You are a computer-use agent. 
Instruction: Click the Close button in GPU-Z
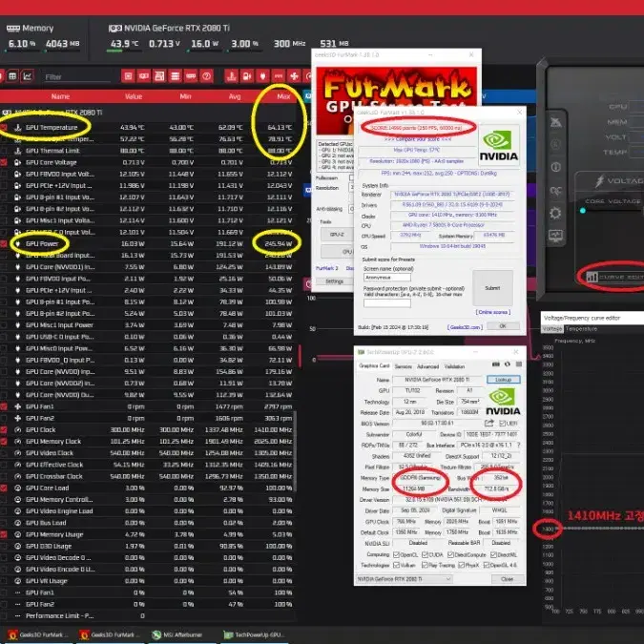tap(508, 579)
